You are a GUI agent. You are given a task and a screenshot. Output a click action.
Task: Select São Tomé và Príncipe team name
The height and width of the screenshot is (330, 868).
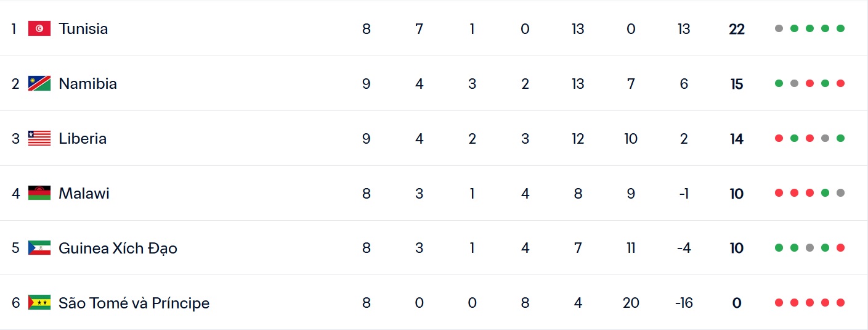point(134,303)
